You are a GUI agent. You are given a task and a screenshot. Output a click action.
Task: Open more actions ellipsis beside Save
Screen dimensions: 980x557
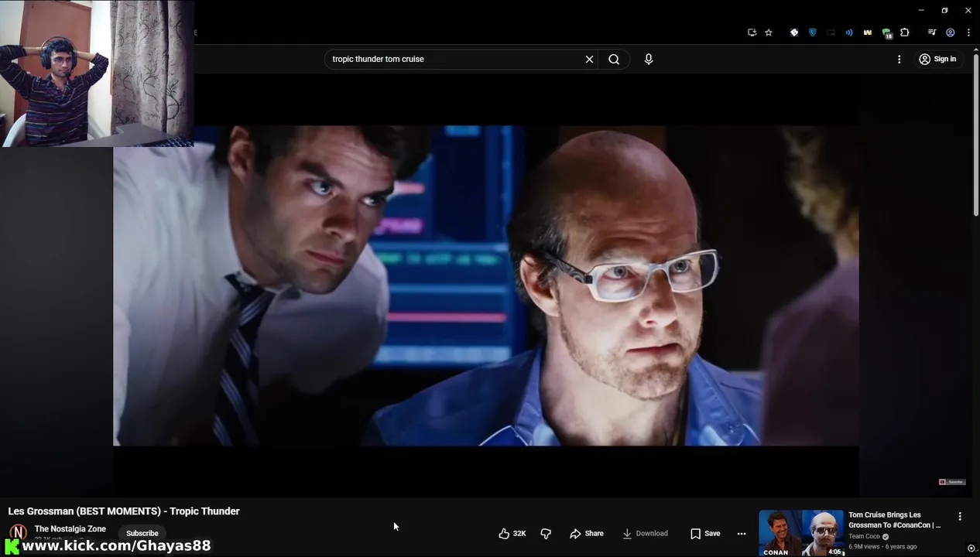pyautogui.click(x=742, y=533)
